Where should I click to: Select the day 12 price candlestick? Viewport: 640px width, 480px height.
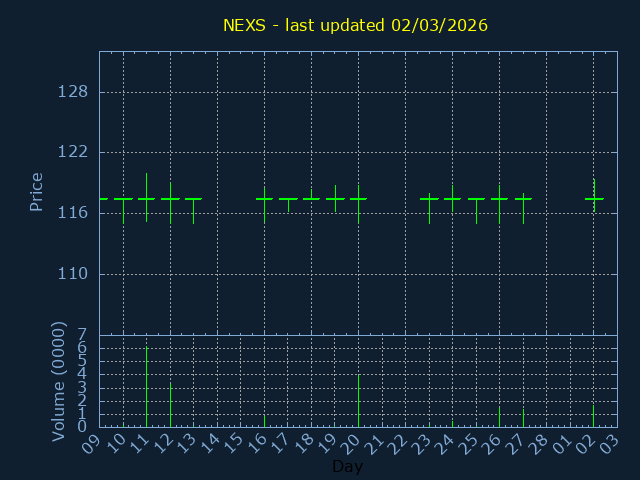[170, 199]
